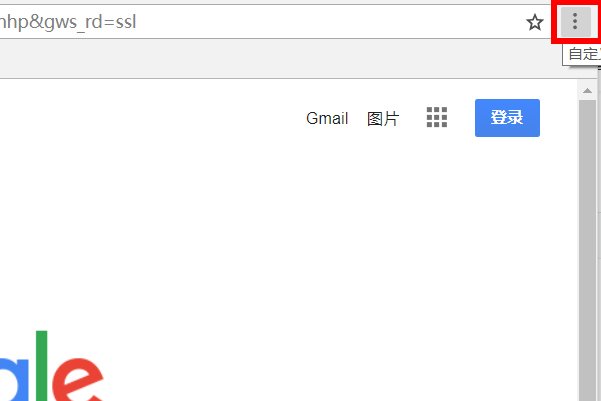601x401 pixels.
Task: Open the Gmail header link
Action: [327, 118]
